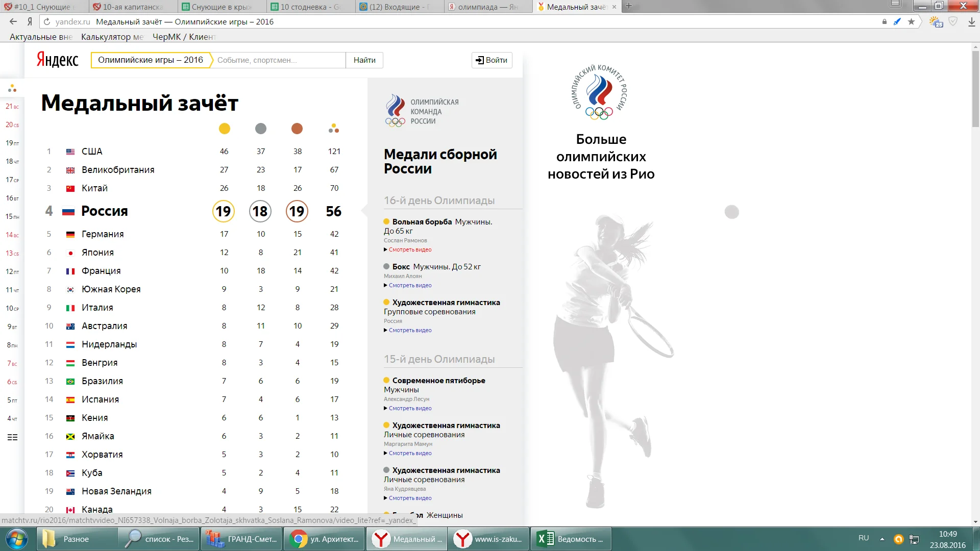Click the browser back arrow
This screenshot has width=980, height=551.
pyautogui.click(x=13, y=21)
